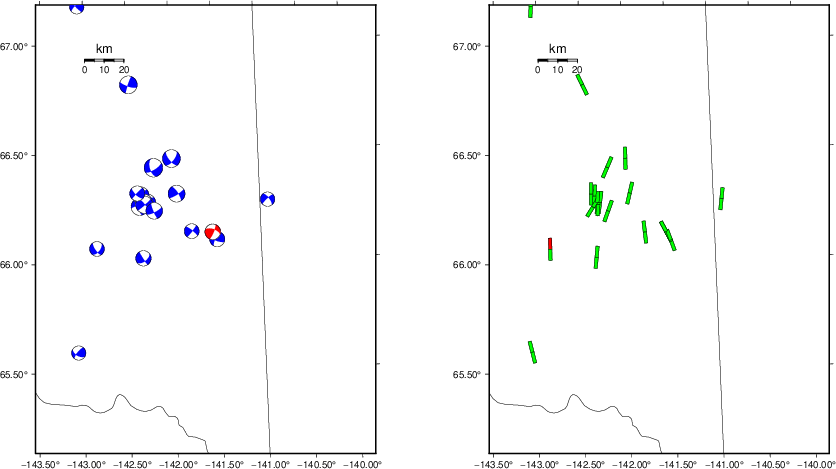Click the red focal mechanism beachball on left map

pyautogui.click(x=212, y=232)
